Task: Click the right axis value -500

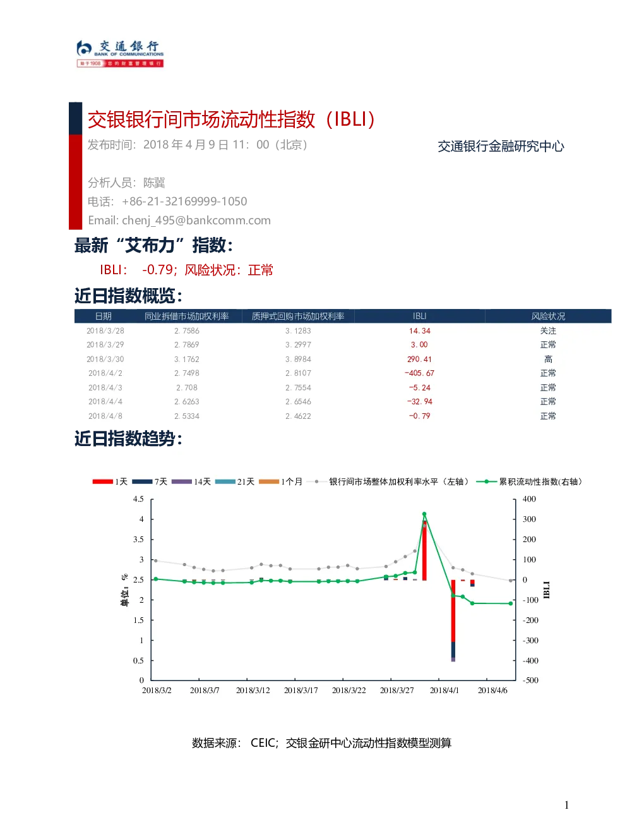Action: (x=530, y=680)
